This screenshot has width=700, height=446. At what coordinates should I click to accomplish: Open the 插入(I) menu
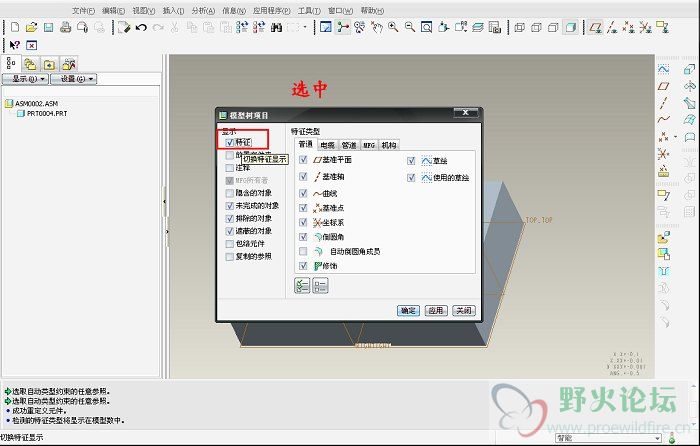(x=173, y=10)
